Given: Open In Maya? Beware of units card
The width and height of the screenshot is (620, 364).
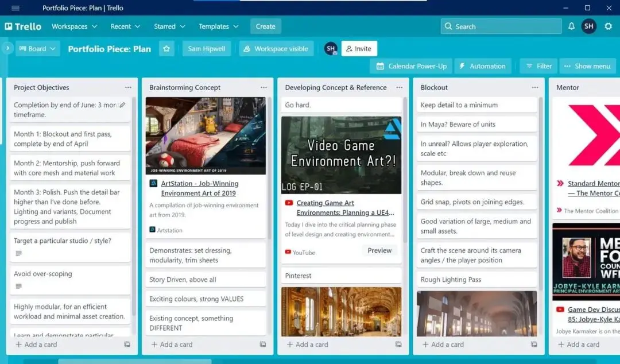Looking at the screenshot, I should (x=477, y=124).
